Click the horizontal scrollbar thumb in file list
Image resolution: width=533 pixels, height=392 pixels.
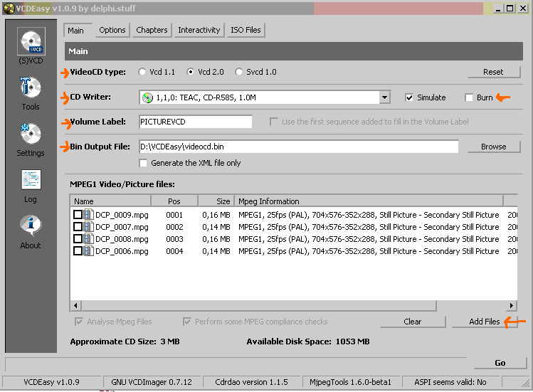[x=259, y=306]
